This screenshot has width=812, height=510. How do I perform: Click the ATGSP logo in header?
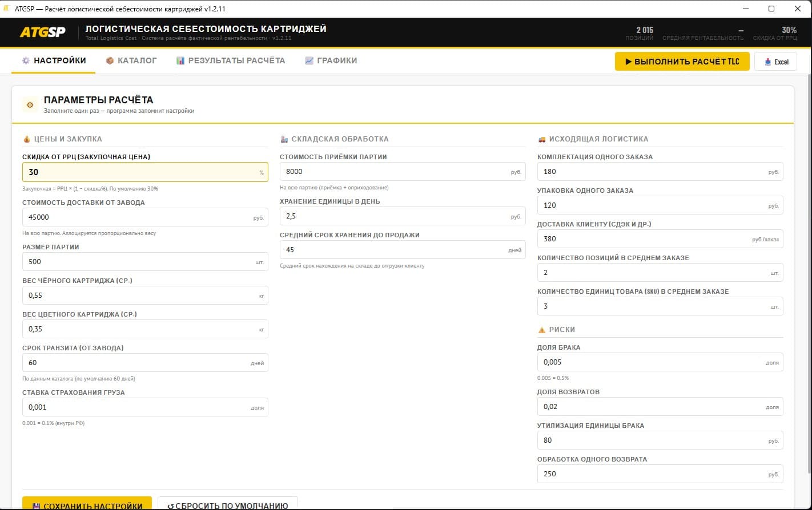pyautogui.click(x=43, y=33)
